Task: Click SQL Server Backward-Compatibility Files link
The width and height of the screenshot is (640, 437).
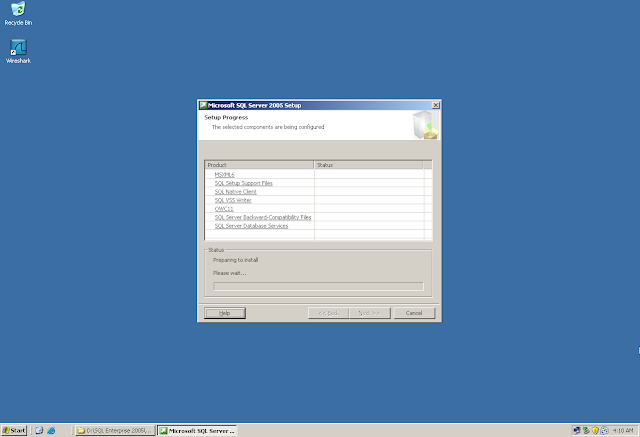Action: (x=263, y=217)
